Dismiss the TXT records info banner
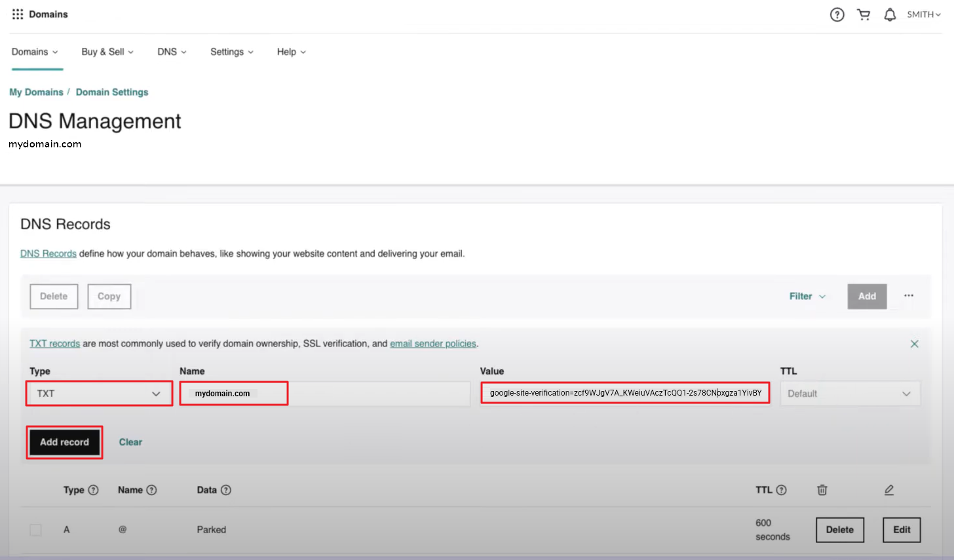The width and height of the screenshot is (954, 560). click(x=915, y=343)
